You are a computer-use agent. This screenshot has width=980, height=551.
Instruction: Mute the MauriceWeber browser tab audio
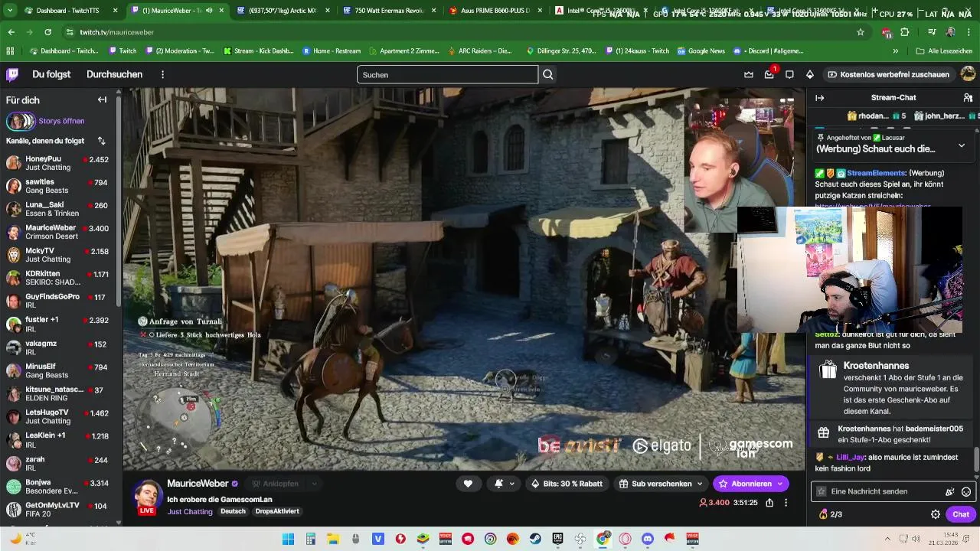point(209,11)
